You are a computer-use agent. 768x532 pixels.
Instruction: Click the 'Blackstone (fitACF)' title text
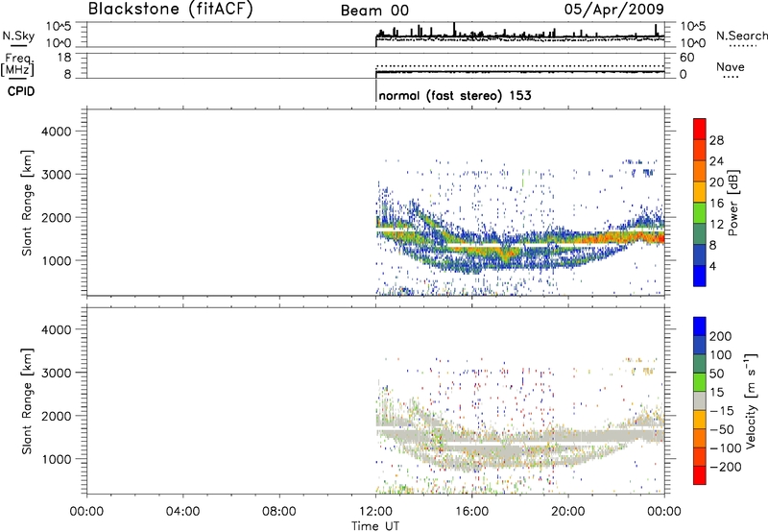coord(171,9)
